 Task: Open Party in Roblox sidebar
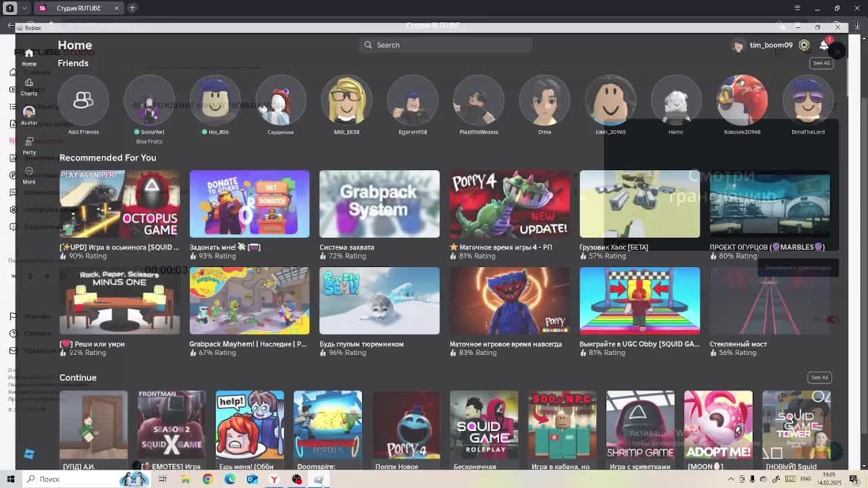click(x=28, y=145)
